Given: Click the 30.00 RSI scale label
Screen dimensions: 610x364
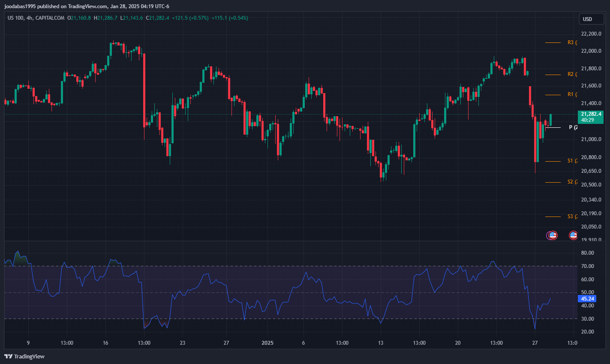Looking at the screenshot, I should click(x=587, y=319).
